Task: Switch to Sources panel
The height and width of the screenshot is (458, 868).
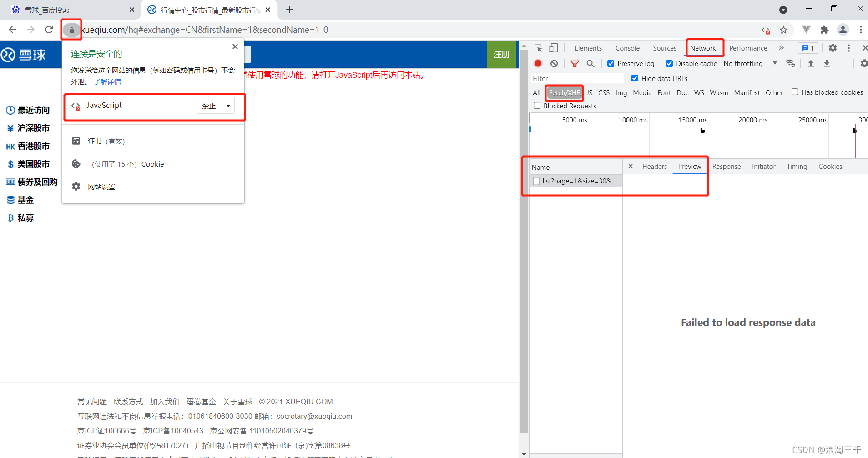Action: pyautogui.click(x=665, y=48)
